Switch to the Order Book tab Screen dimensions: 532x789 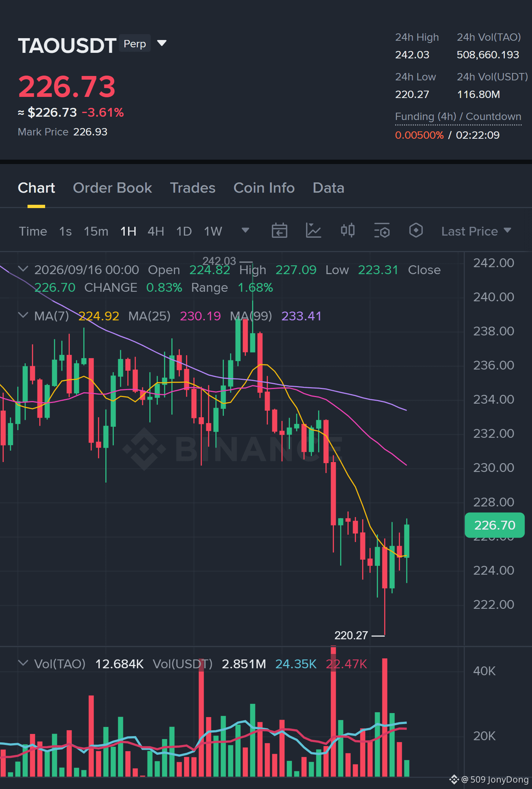(x=112, y=188)
